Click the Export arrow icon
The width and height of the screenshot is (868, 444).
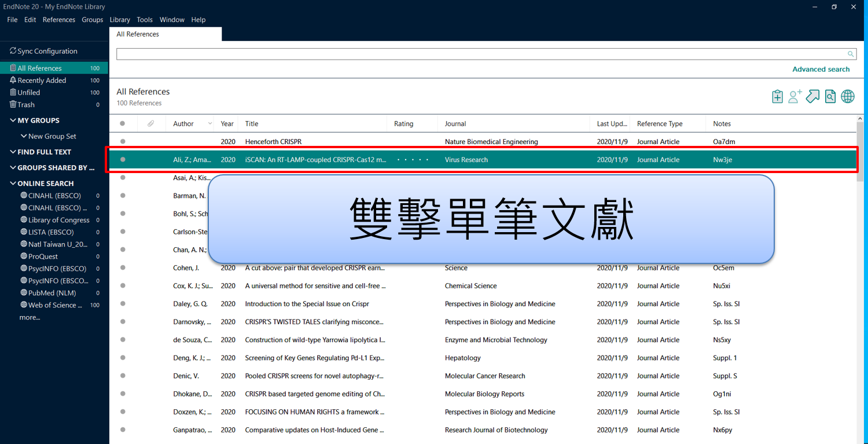tap(813, 97)
